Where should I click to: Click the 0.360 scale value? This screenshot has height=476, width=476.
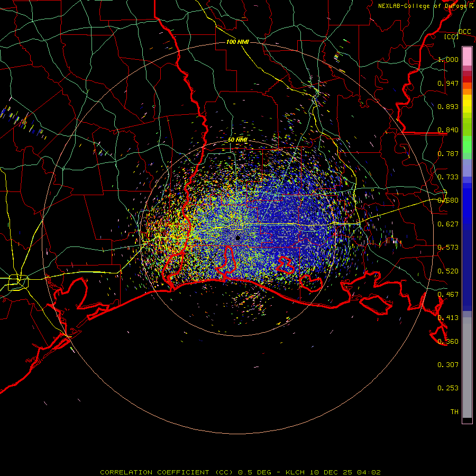click(x=448, y=342)
